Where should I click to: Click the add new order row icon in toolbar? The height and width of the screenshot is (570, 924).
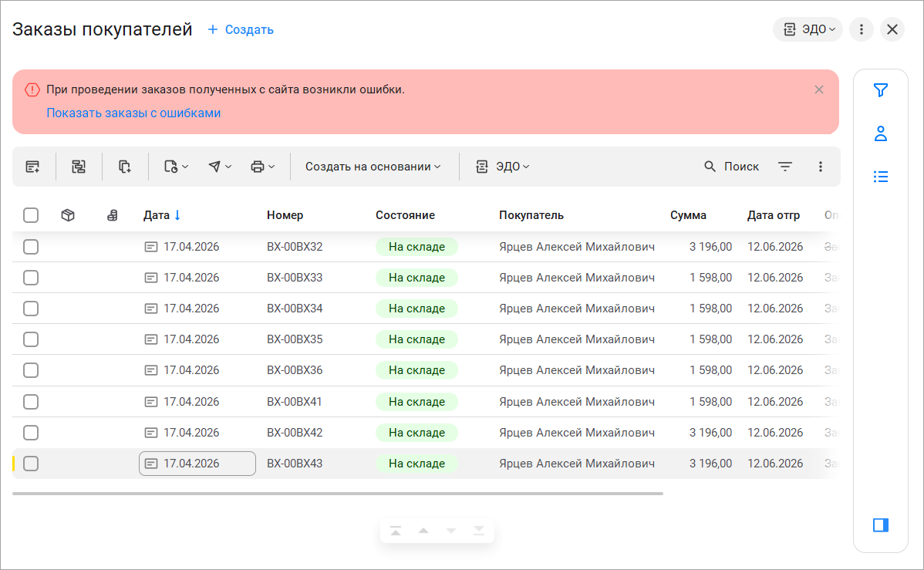[32, 167]
